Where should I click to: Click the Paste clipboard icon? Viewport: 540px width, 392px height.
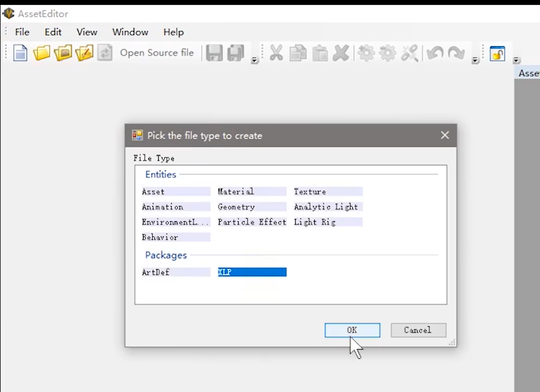(320, 53)
